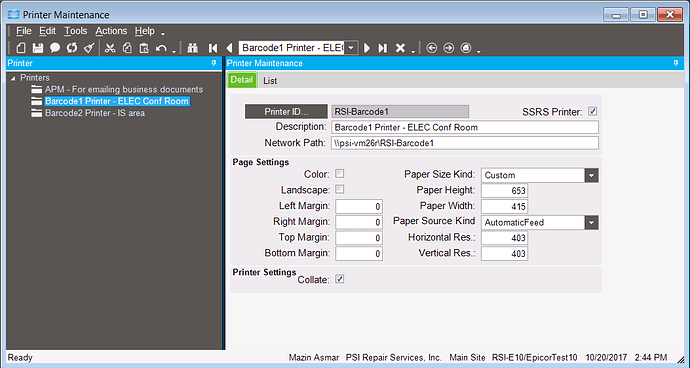Viewport: 690px width, 368px height.
Task: Click the circled home icon
Action: [x=466, y=48]
